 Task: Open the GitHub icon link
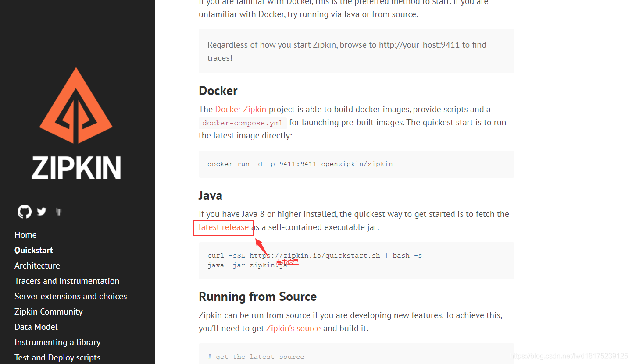25,212
